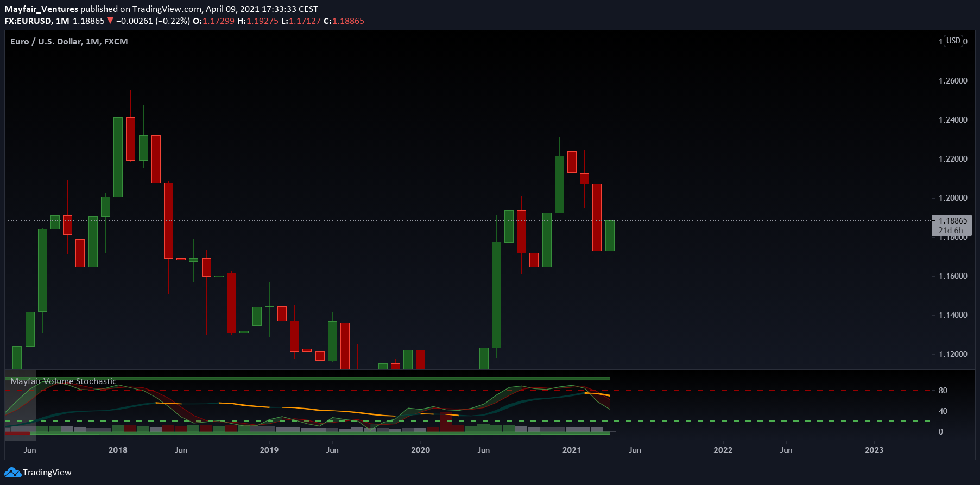Click the 2020 label on time axis
Screen dimensions: 980x485
point(420,450)
